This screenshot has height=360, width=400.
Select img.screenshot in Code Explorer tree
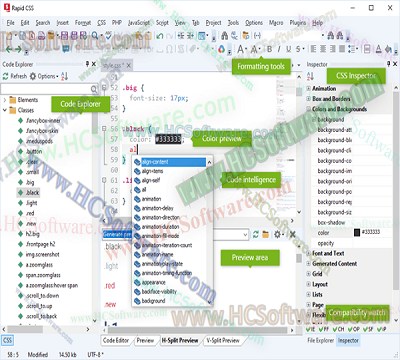click(x=43, y=255)
